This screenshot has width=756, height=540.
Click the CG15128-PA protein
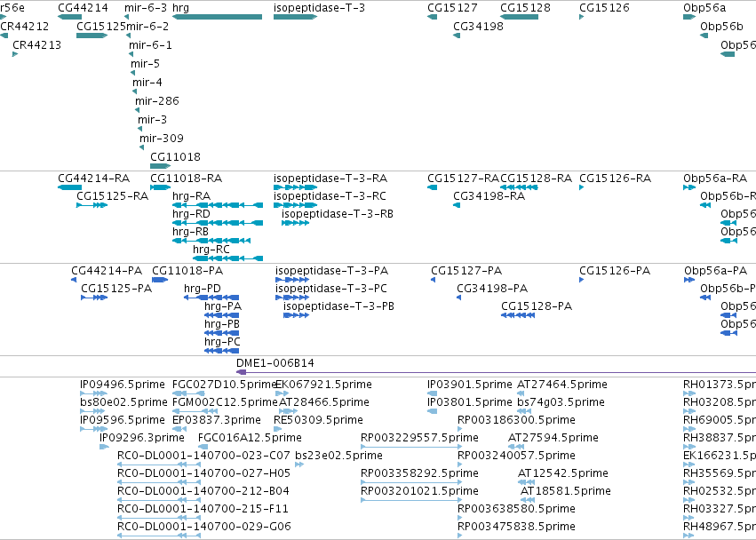518,316
